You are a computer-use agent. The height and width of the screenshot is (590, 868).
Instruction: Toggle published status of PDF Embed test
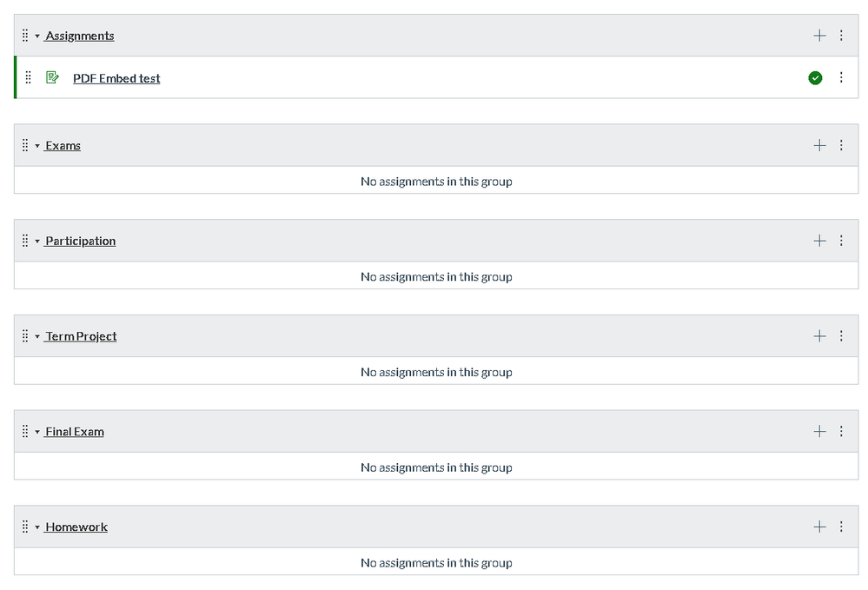(x=815, y=78)
